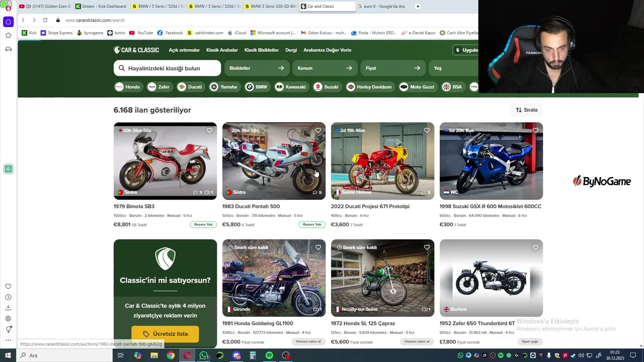Switch to BMW 3 Serisi 320i tab
The width and height of the screenshot is (644, 362).
pos(270,7)
